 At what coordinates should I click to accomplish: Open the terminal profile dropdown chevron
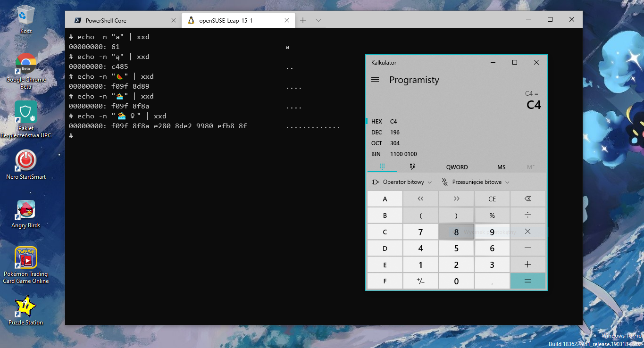coord(318,20)
